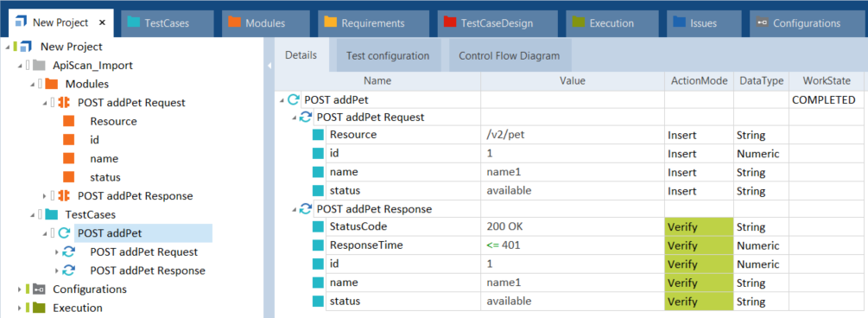
Task: Click the test case icon beside POST addPet in the grid
Action: pos(294,100)
